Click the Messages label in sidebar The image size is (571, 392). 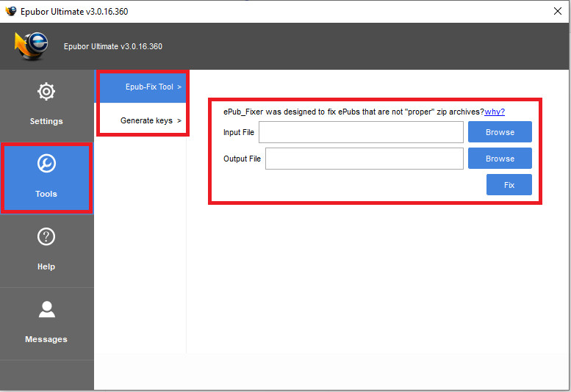click(x=46, y=339)
